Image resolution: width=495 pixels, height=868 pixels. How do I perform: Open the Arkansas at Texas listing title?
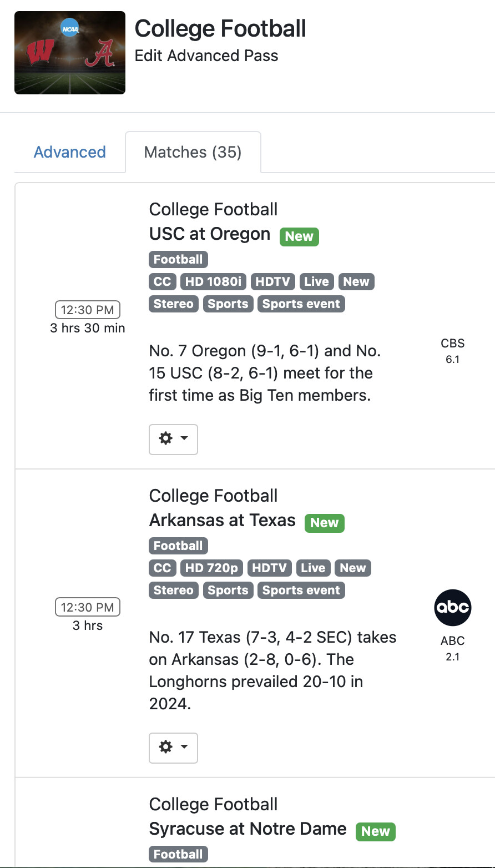[222, 521]
